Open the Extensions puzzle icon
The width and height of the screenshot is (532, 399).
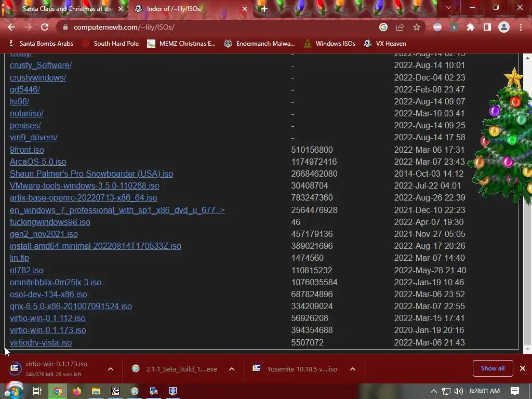click(470, 27)
